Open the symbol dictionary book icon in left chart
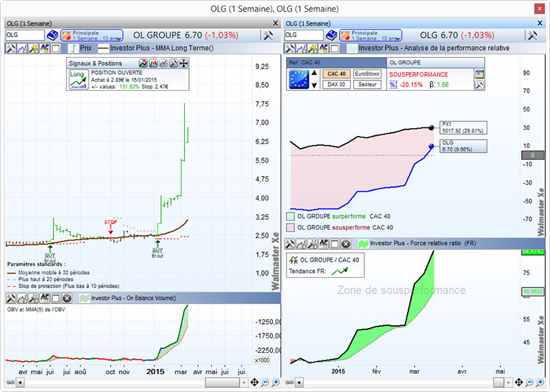Screen dimensions: 550x392 tap(52, 36)
